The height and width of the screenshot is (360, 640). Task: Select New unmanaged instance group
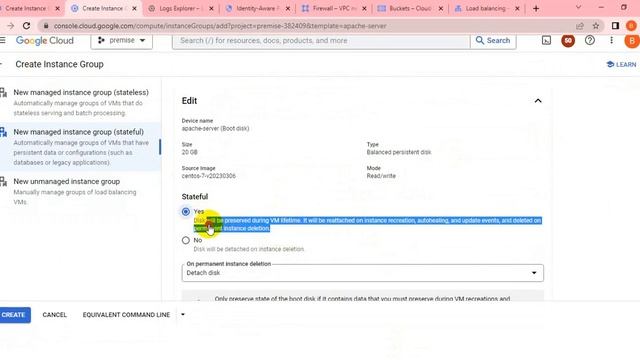(x=81, y=191)
